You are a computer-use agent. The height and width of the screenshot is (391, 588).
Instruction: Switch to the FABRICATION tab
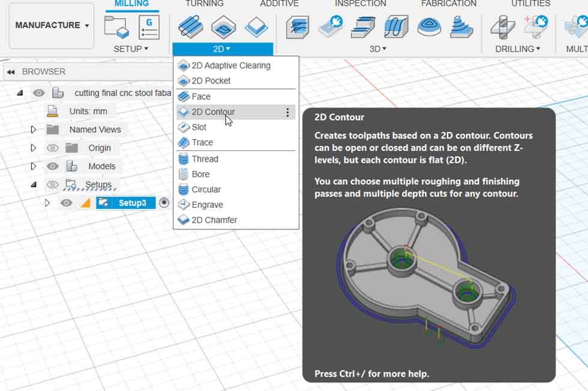449,4
